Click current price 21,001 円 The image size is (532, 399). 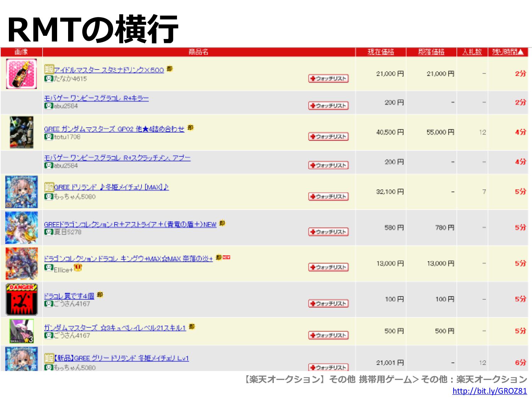click(390, 363)
